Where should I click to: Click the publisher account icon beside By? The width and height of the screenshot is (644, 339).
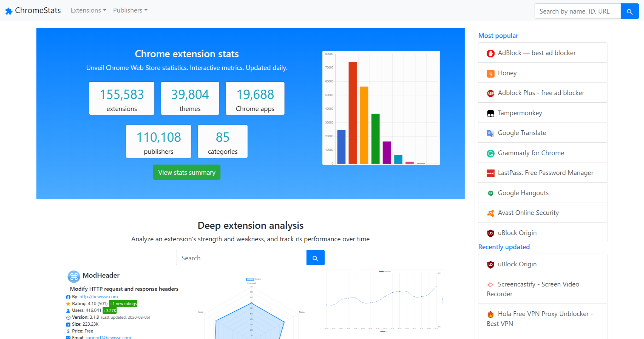[68, 297]
